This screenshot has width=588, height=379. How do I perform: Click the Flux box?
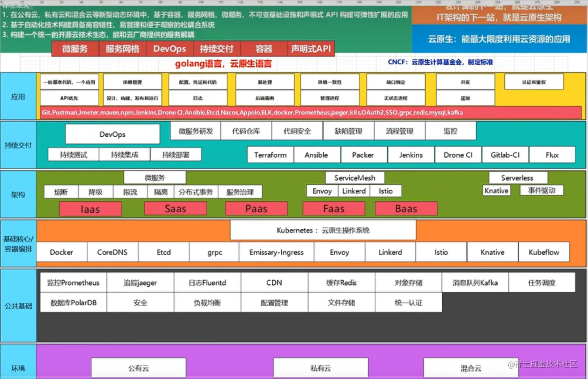[x=552, y=155]
